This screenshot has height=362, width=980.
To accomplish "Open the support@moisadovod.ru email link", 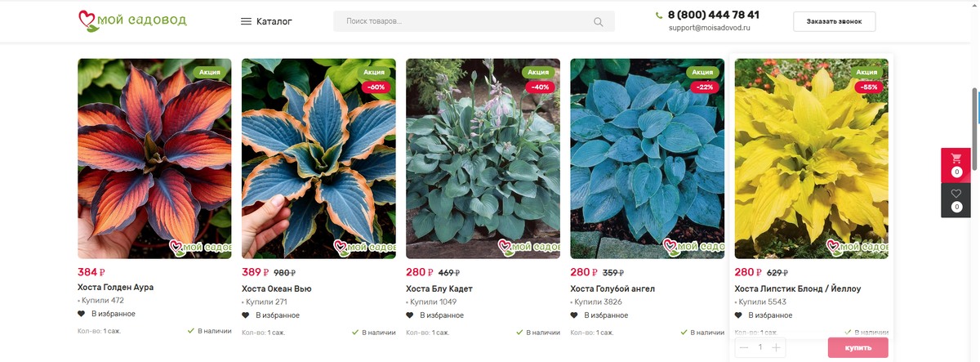I will (x=709, y=28).
